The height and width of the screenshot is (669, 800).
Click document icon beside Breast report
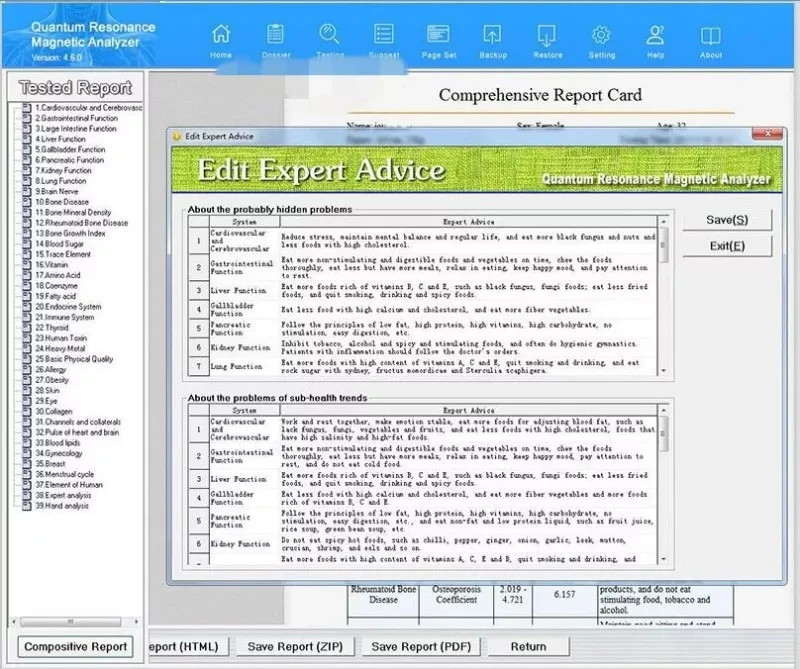[27, 464]
